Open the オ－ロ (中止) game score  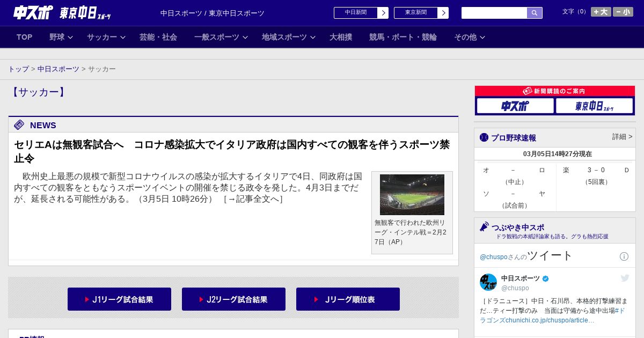point(514,176)
